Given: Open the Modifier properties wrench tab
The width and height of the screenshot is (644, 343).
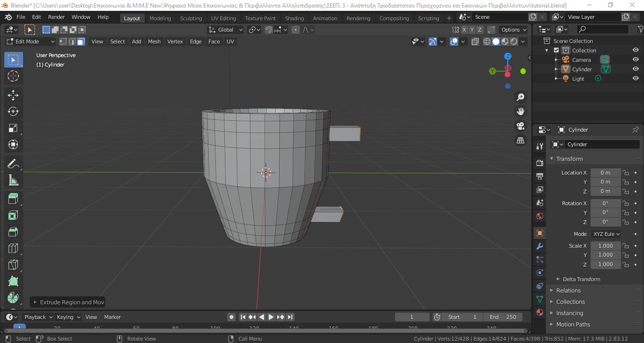Looking at the screenshot, I should (x=540, y=246).
